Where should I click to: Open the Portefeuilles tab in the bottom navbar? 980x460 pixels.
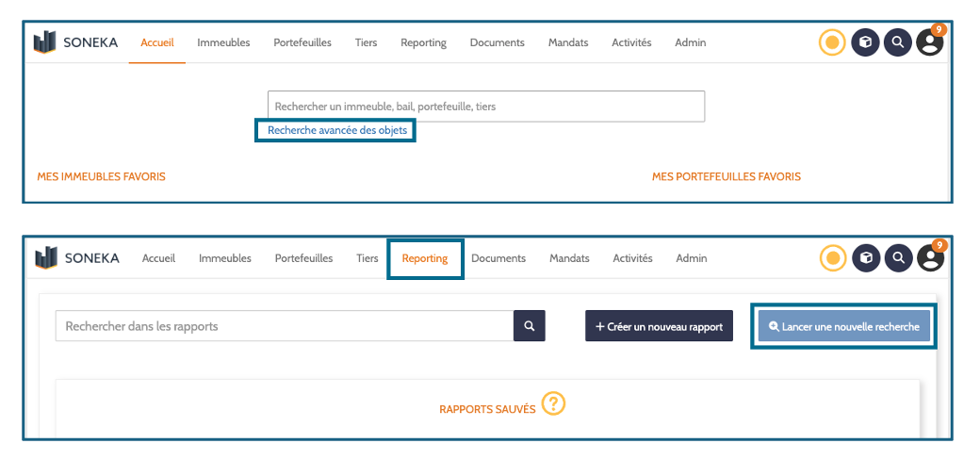point(303,258)
